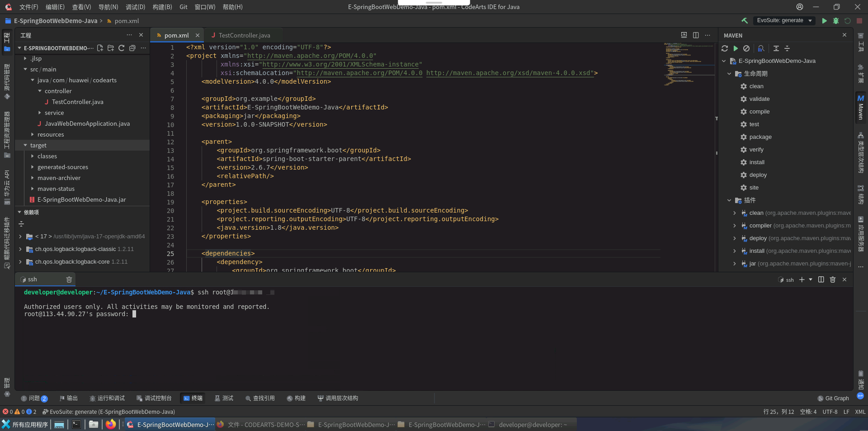Click the Maven dependency analyzer icon

761,48
